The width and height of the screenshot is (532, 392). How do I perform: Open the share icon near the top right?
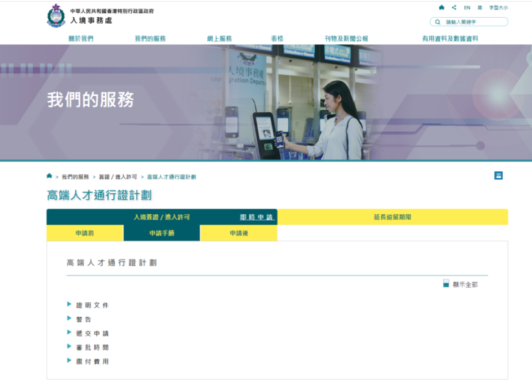point(454,7)
